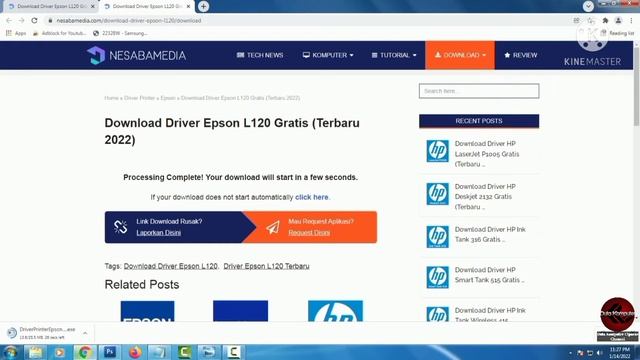This screenshot has width=640, height=360.
Task: Open the REVIEW menu item
Action: coord(521,55)
